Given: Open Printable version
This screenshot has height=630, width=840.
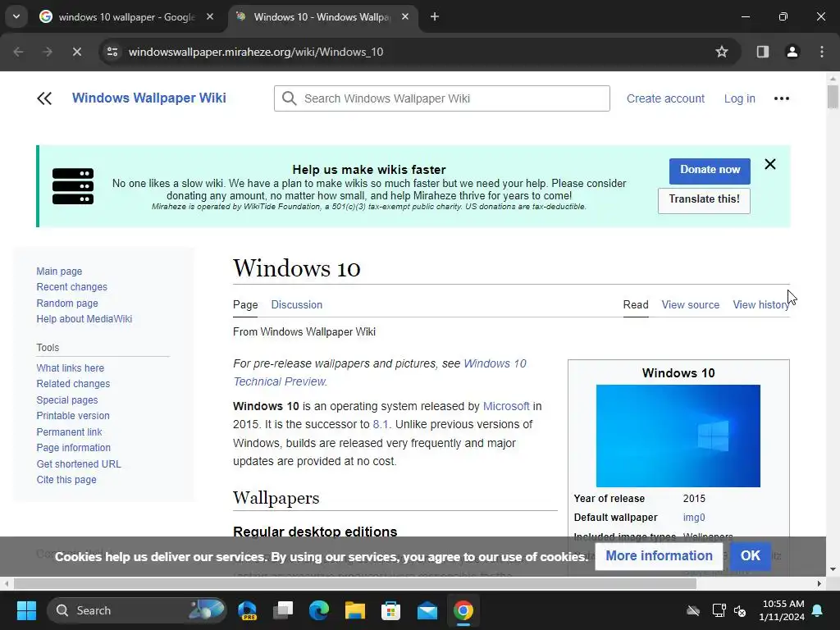Looking at the screenshot, I should click(73, 416).
